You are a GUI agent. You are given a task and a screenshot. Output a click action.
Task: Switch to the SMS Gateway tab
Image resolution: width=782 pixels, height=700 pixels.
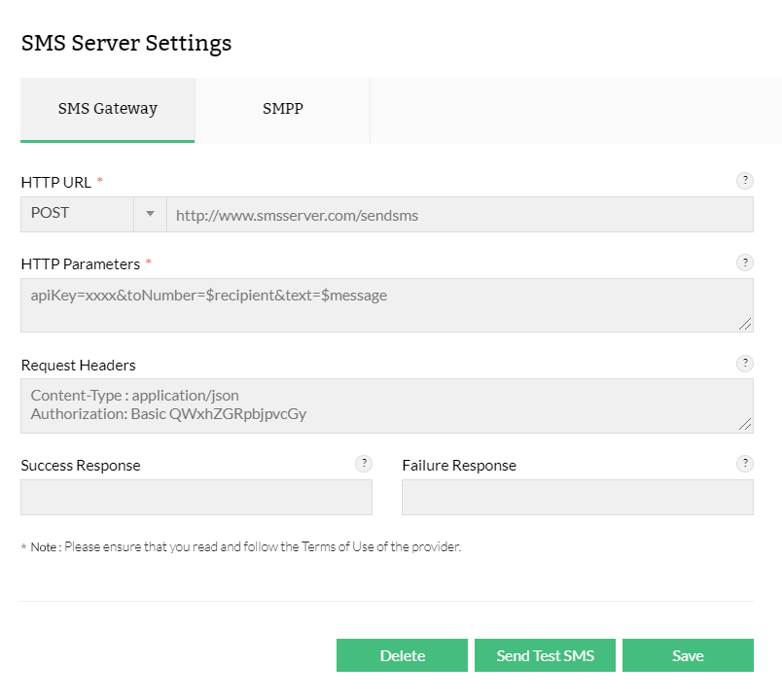pyautogui.click(x=107, y=109)
